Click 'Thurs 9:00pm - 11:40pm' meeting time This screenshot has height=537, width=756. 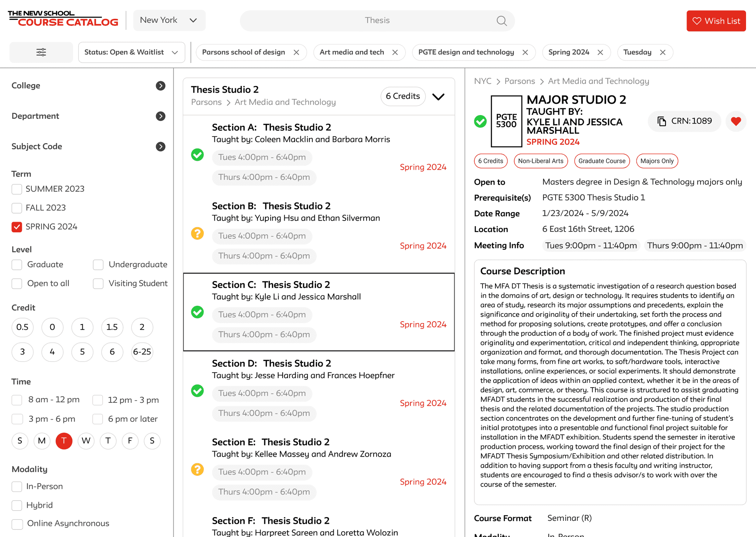click(x=695, y=246)
